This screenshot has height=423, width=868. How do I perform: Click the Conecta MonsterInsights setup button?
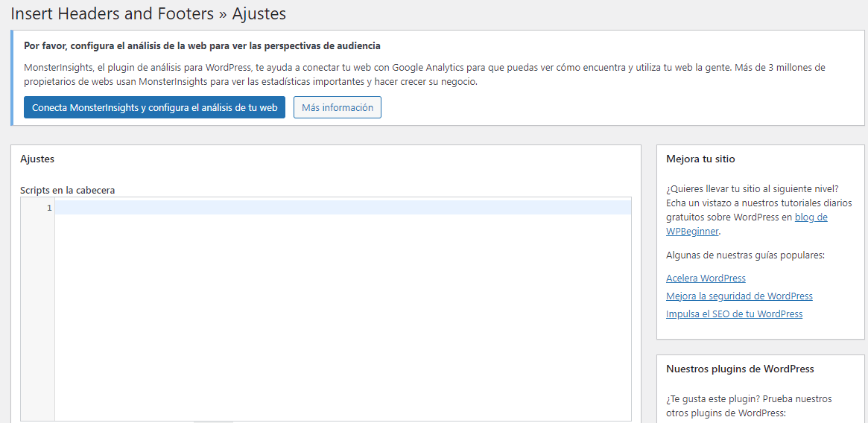154,107
